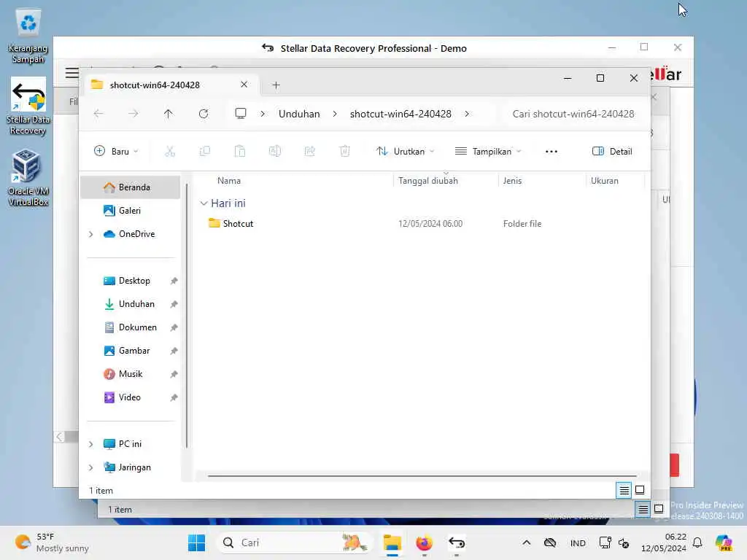
Task: Open Stellar Data Recovery taskbar icon
Action: [457, 542]
